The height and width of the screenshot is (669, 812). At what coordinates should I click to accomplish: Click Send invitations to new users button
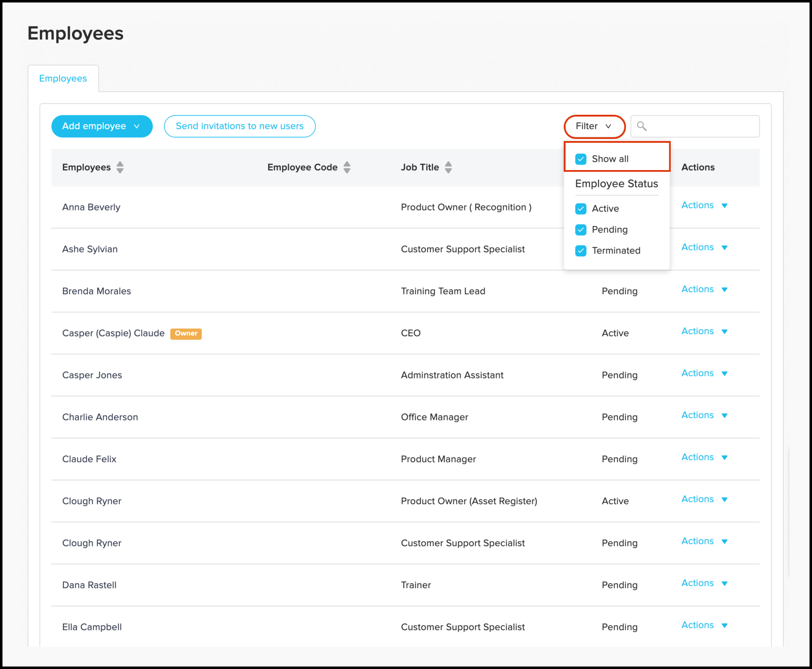coord(241,126)
